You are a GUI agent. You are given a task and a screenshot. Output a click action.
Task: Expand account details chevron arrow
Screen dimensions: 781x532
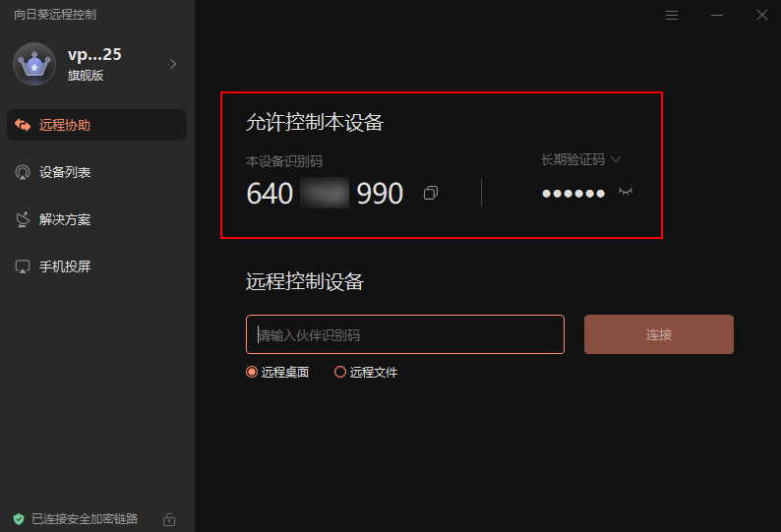coord(173,64)
